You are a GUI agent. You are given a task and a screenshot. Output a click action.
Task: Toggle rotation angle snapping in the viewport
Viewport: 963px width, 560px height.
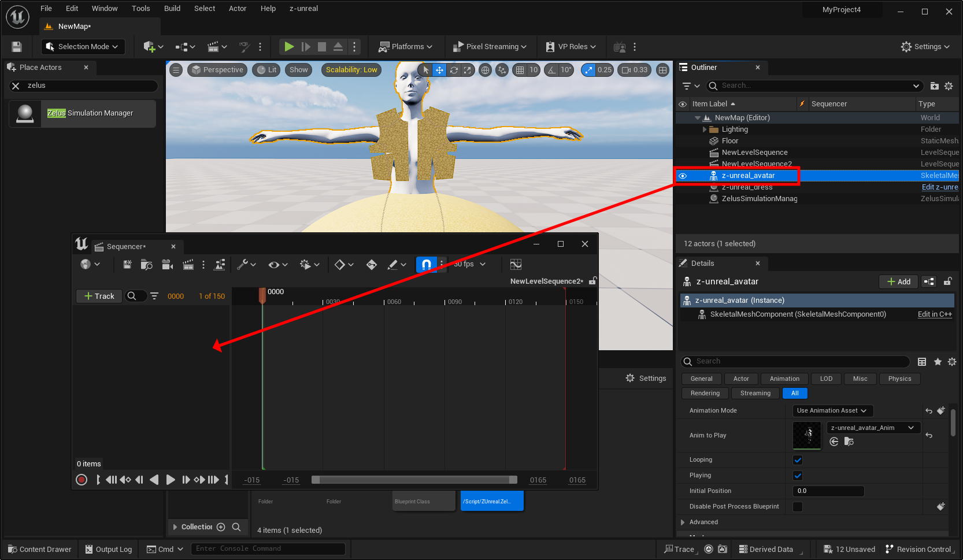pos(551,70)
